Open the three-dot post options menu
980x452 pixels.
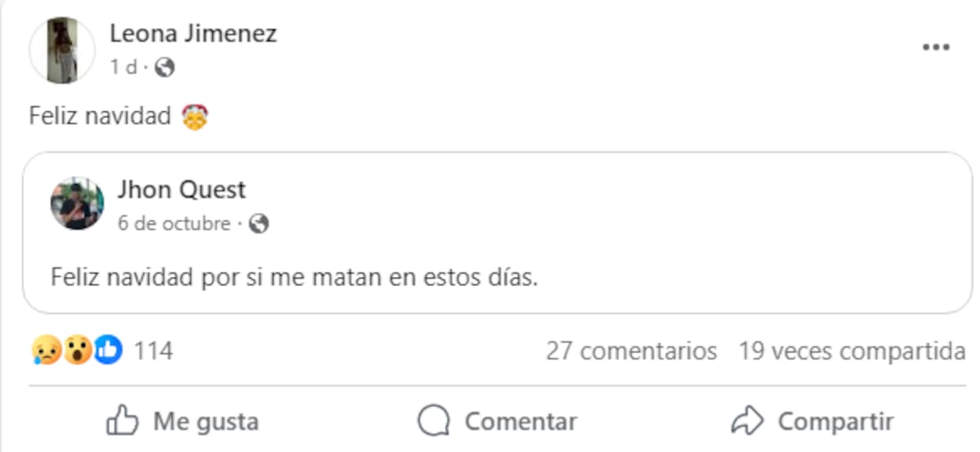[x=936, y=47]
